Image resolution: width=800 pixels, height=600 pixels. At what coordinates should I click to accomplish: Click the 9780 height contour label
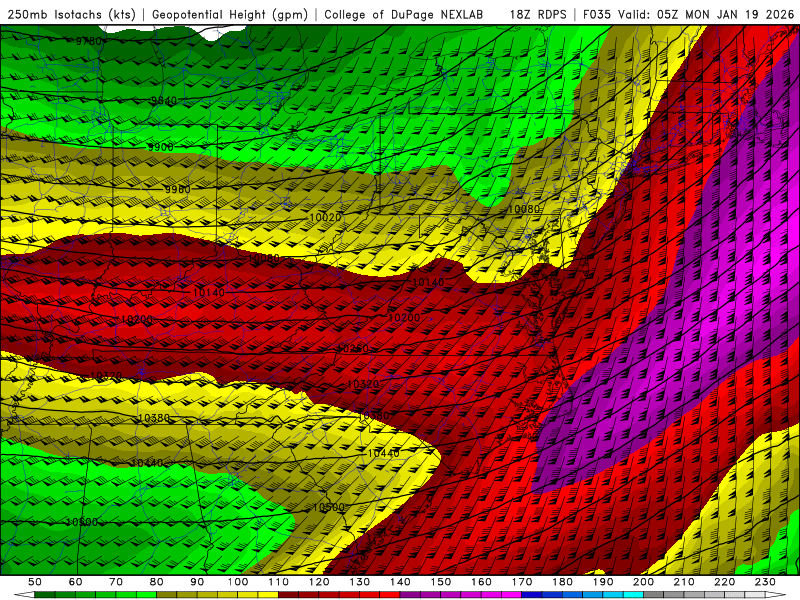coord(88,41)
